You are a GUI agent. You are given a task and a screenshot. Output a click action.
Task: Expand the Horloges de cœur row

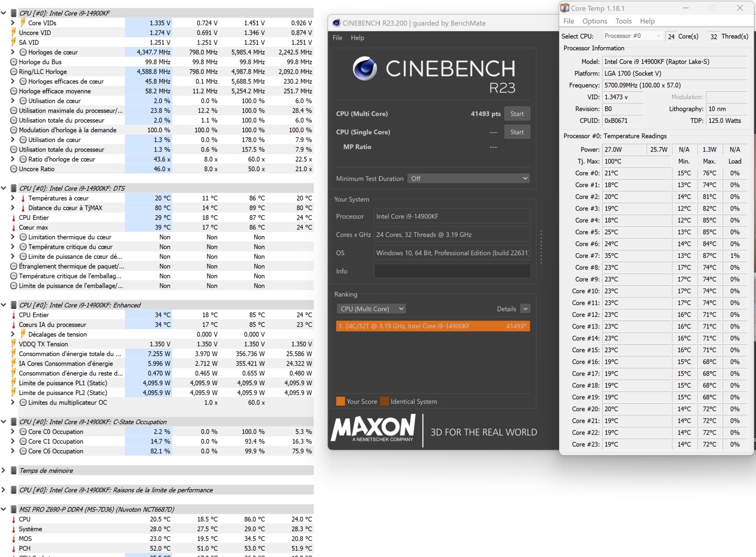[x=13, y=52]
